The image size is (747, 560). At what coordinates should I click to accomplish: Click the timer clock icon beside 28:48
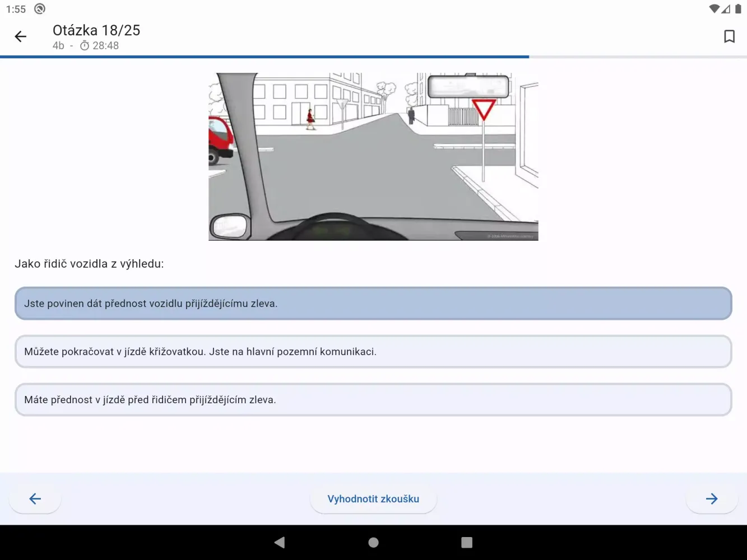tap(85, 46)
